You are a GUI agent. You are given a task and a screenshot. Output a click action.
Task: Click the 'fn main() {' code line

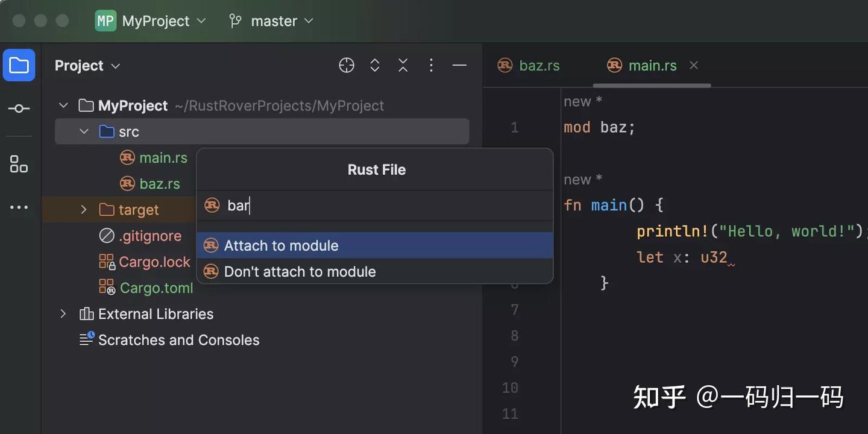[x=614, y=205]
